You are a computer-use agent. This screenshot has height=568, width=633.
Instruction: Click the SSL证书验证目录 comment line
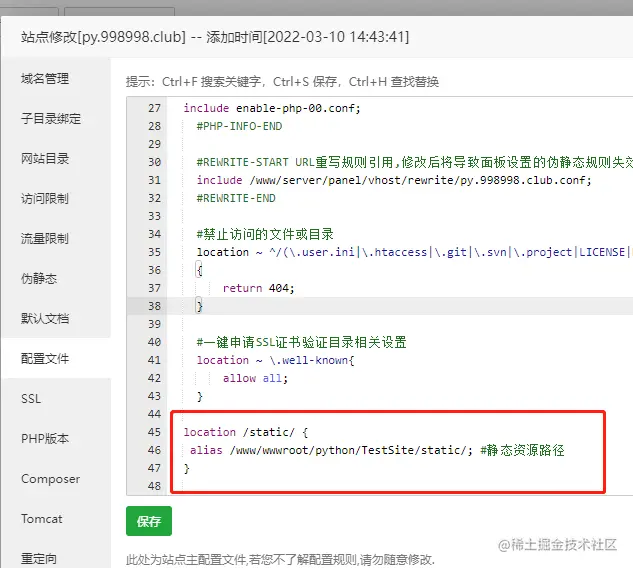301,342
